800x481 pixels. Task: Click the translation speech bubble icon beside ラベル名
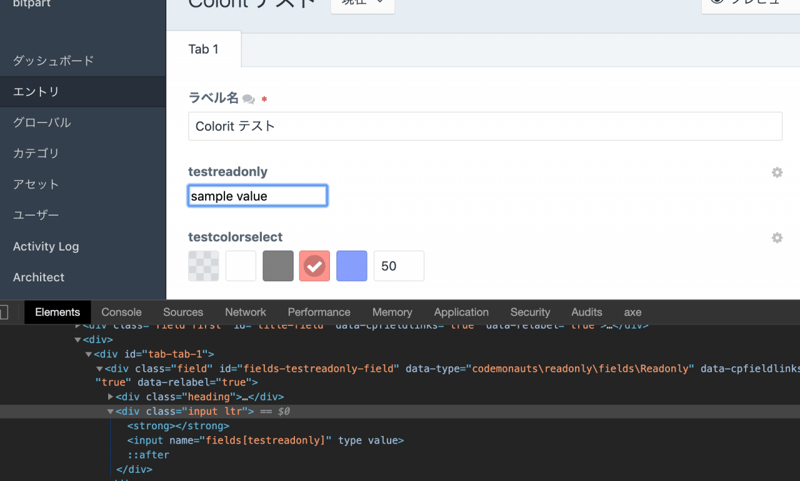click(249, 99)
